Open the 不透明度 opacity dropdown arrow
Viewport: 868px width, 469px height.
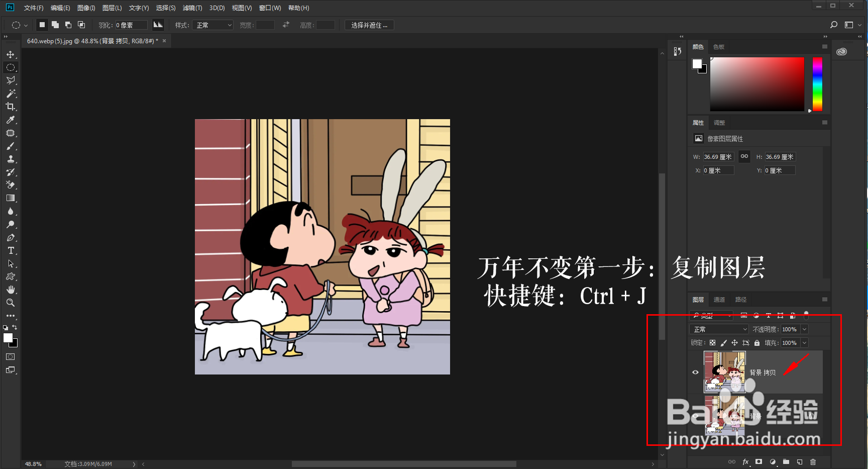[x=804, y=329]
